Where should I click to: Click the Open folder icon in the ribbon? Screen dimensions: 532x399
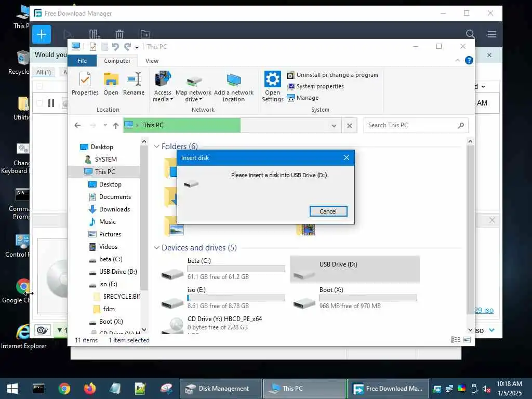tap(111, 84)
